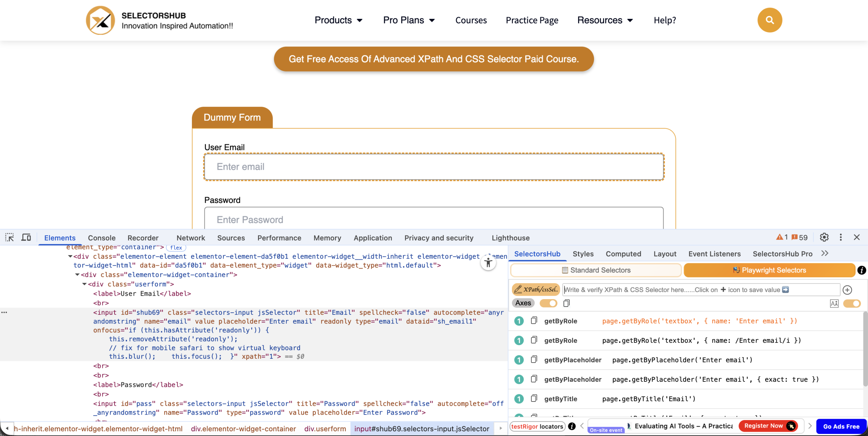Click the plus icon to save selector

coord(847,290)
